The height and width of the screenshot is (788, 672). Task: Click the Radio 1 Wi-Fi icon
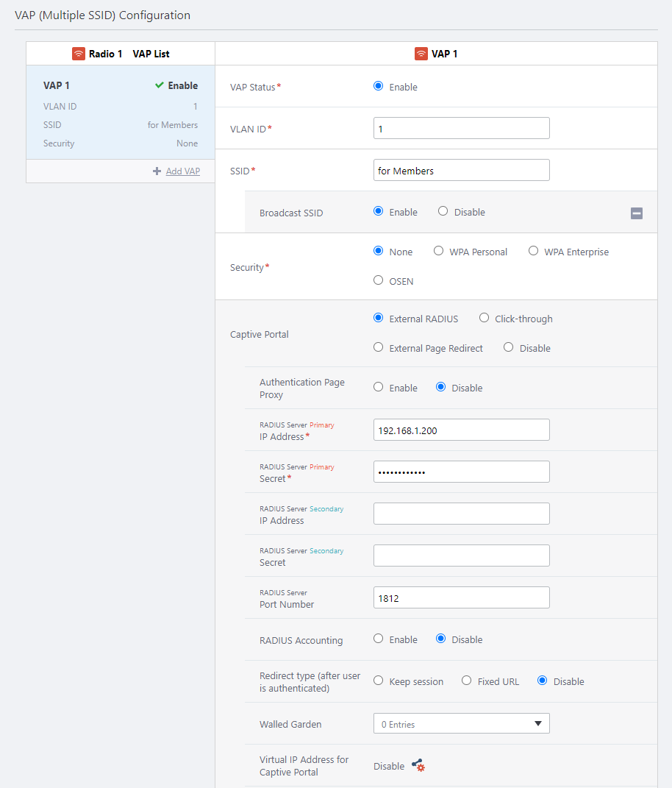pyautogui.click(x=79, y=54)
